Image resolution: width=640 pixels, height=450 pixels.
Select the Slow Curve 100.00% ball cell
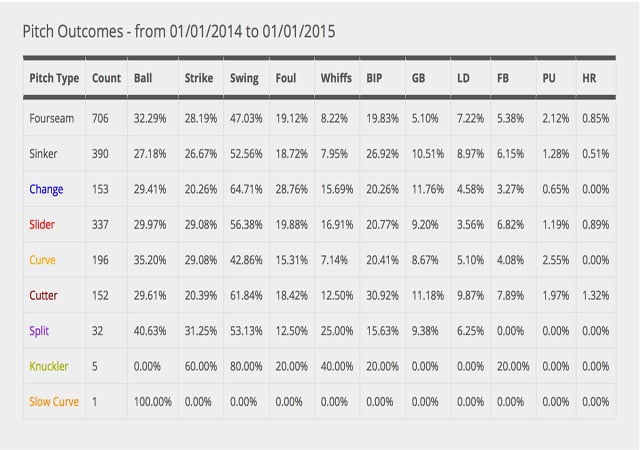pyautogui.click(x=152, y=401)
